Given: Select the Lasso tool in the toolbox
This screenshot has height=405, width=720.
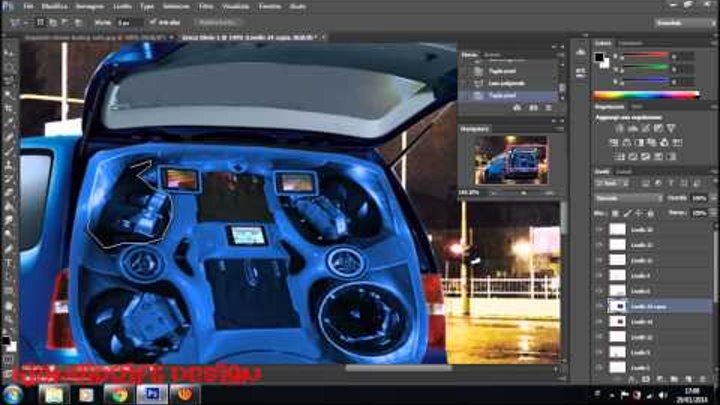Looking at the screenshot, I should pos(9,81).
